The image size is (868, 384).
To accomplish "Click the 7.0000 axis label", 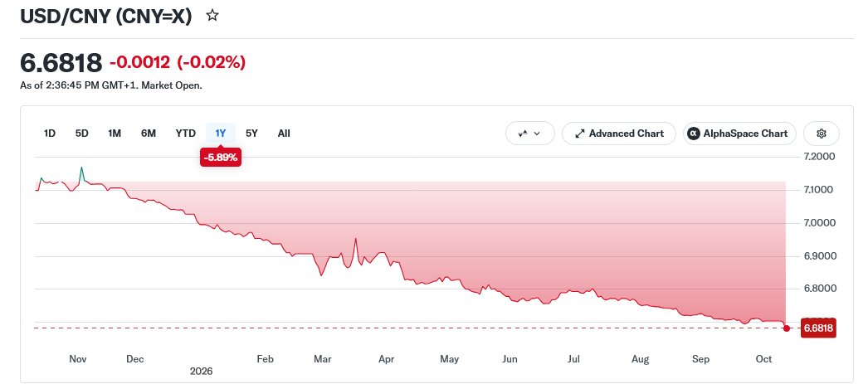I will click(x=819, y=223).
